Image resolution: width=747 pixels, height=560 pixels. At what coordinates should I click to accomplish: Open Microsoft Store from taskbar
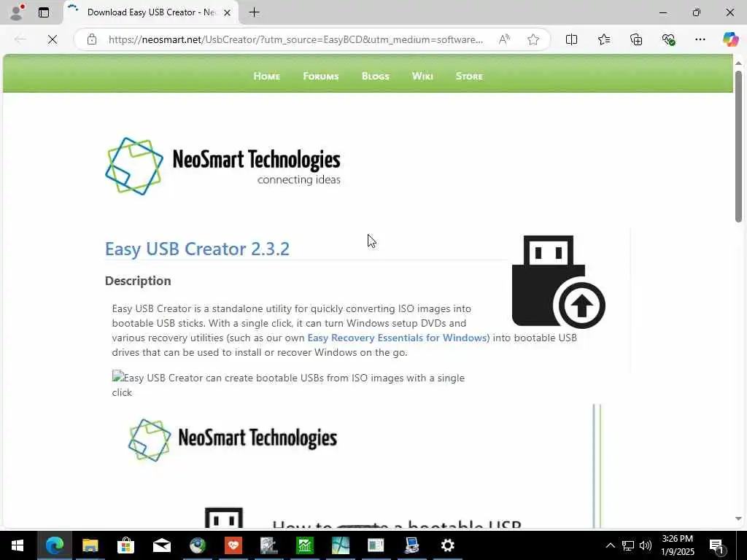tap(125, 545)
